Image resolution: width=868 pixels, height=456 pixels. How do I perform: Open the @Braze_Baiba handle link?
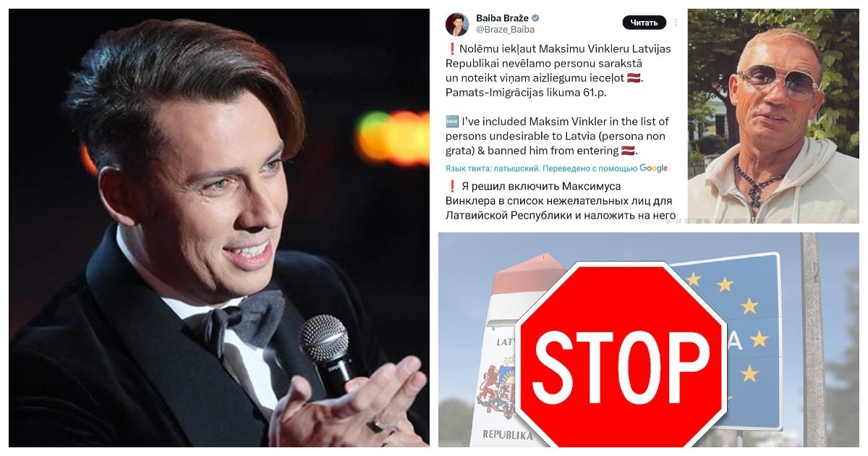(x=505, y=30)
